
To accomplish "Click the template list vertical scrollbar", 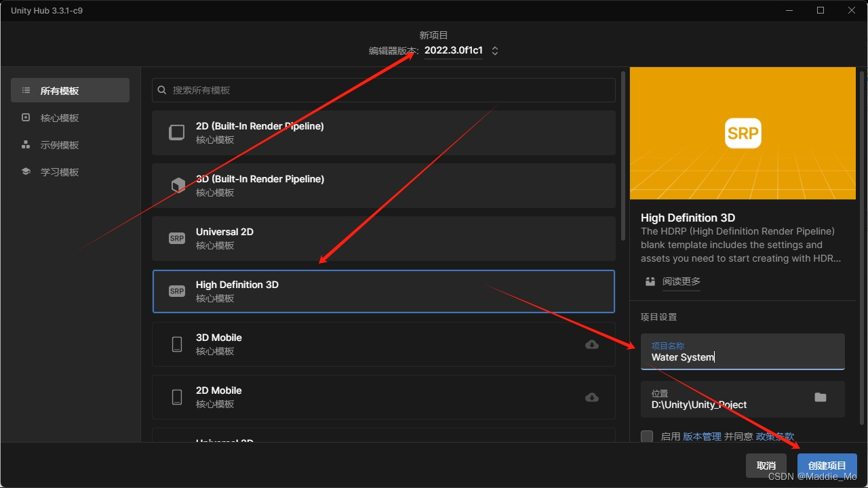I will coord(623,156).
